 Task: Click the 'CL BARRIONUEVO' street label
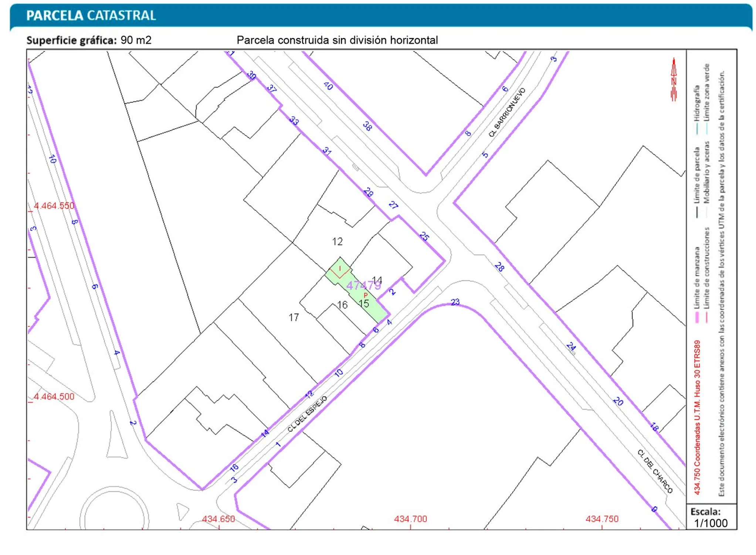click(x=507, y=112)
